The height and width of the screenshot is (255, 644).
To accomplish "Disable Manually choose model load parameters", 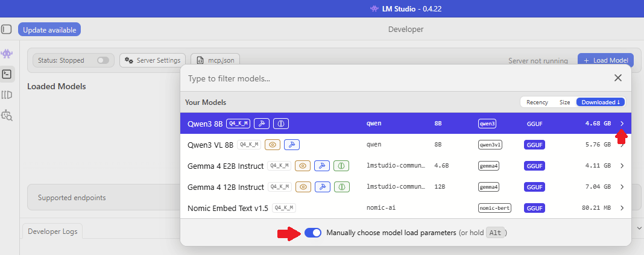I will (313, 233).
